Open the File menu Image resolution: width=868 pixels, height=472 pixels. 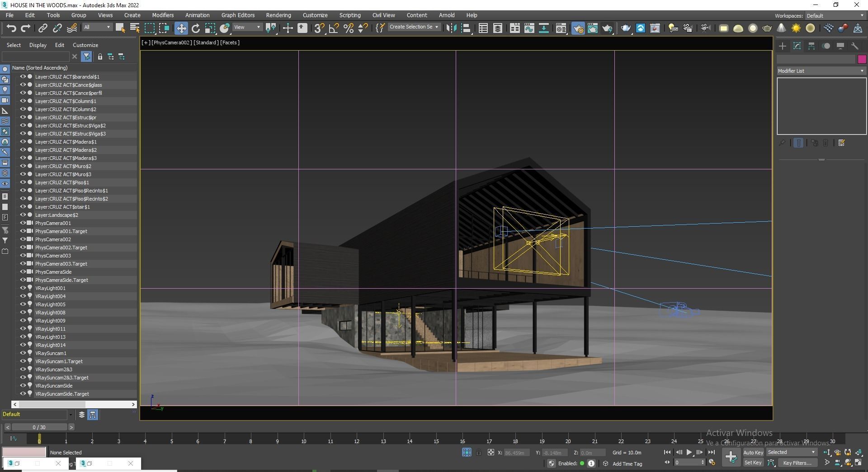(x=9, y=15)
